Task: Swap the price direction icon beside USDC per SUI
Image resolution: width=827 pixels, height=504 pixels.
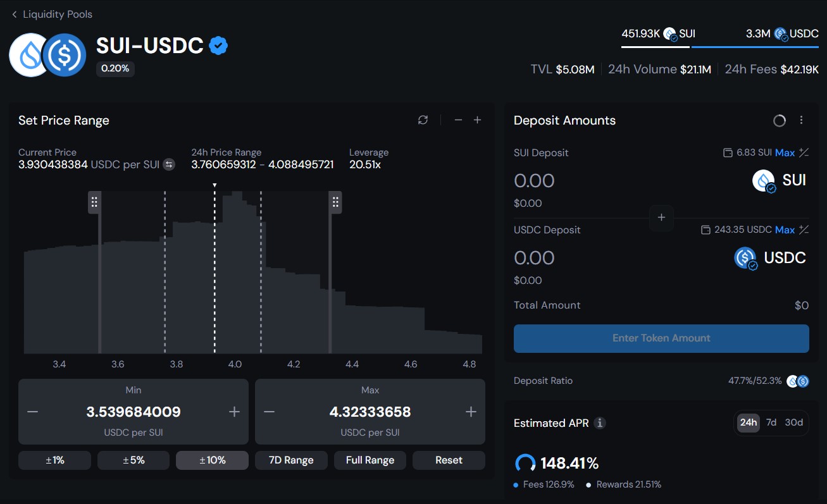Action: [x=169, y=164]
